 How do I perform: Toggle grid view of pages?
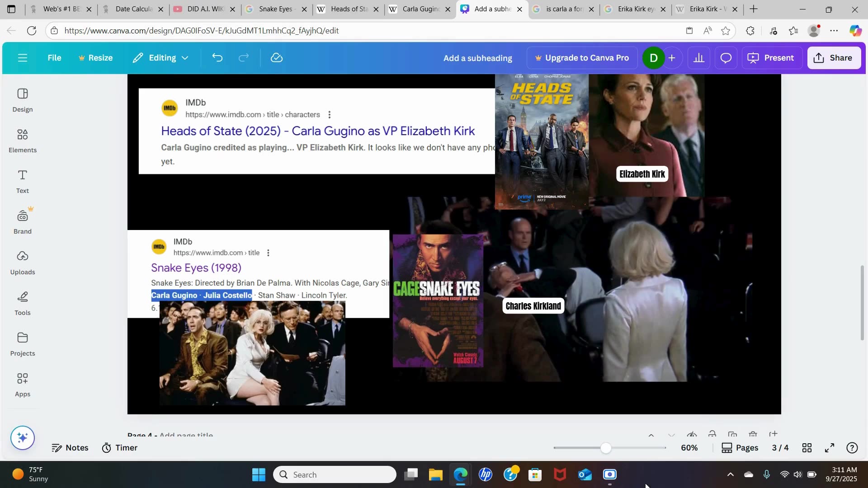click(x=807, y=448)
